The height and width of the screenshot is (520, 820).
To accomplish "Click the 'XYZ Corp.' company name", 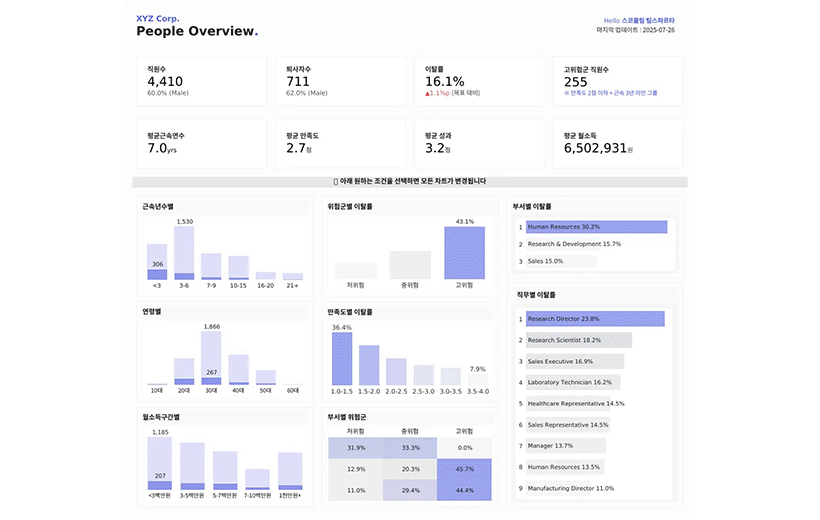I will pos(157,18).
